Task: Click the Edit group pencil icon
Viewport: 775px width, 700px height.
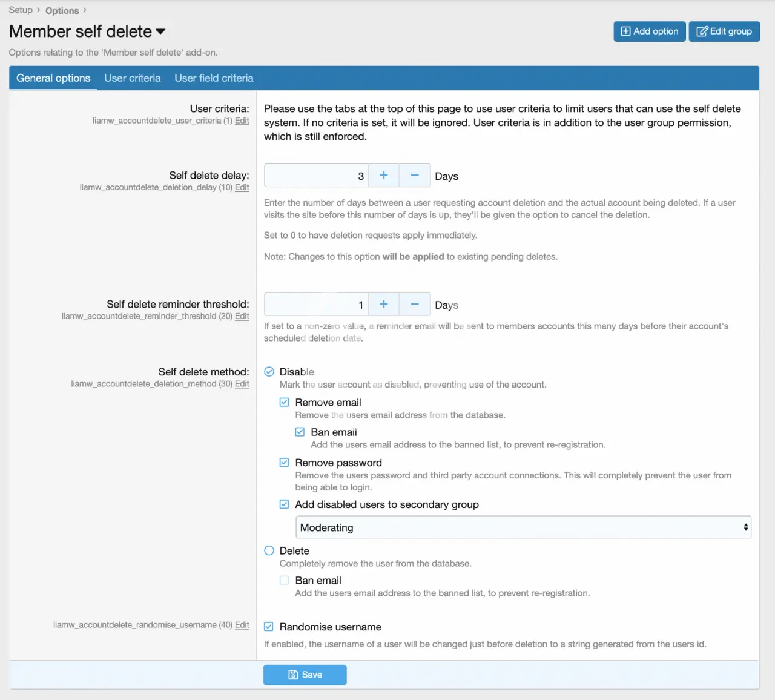Action: pyautogui.click(x=702, y=31)
